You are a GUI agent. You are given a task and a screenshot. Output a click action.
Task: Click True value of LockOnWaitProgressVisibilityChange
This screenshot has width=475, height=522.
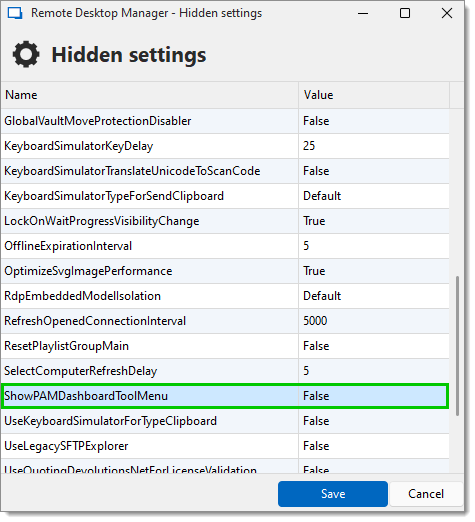click(315, 222)
